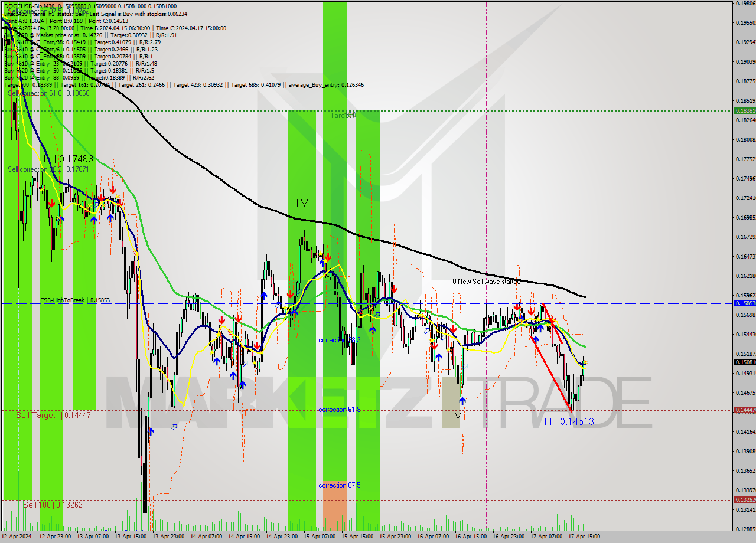Click the 'Entry -23' buy line

point(80,63)
